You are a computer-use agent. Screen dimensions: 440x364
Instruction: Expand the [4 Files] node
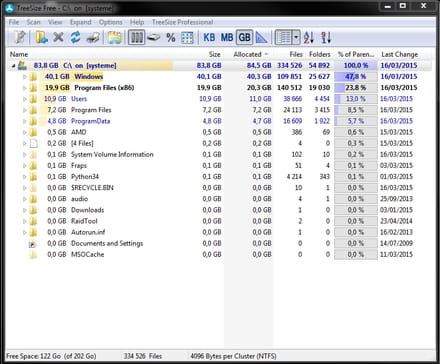coord(24,144)
